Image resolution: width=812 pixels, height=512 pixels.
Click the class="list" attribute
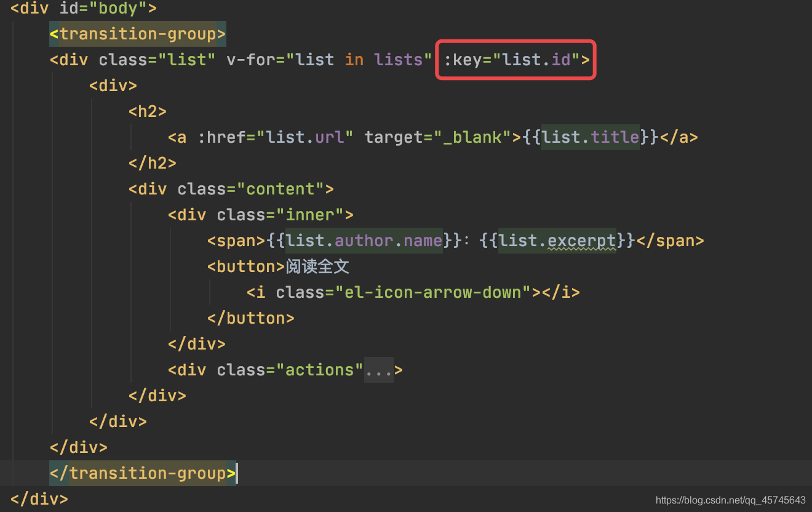click(157, 60)
